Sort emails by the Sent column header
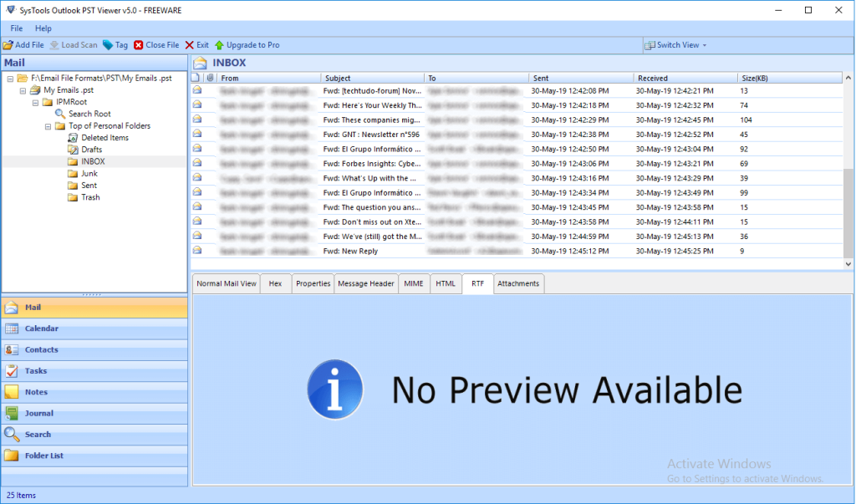Image resolution: width=856 pixels, height=504 pixels. [x=580, y=78]
